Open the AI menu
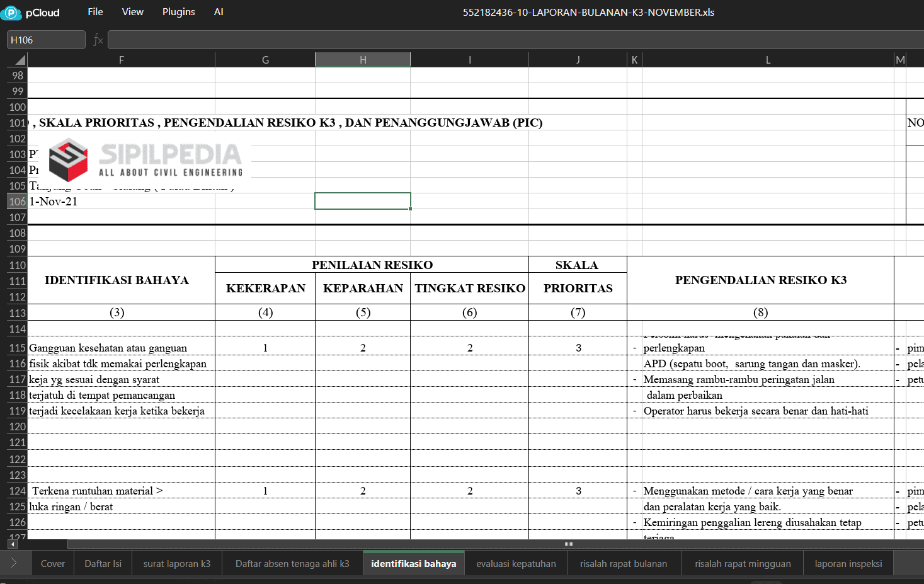 pyautogui.click(x=219, y=12)
